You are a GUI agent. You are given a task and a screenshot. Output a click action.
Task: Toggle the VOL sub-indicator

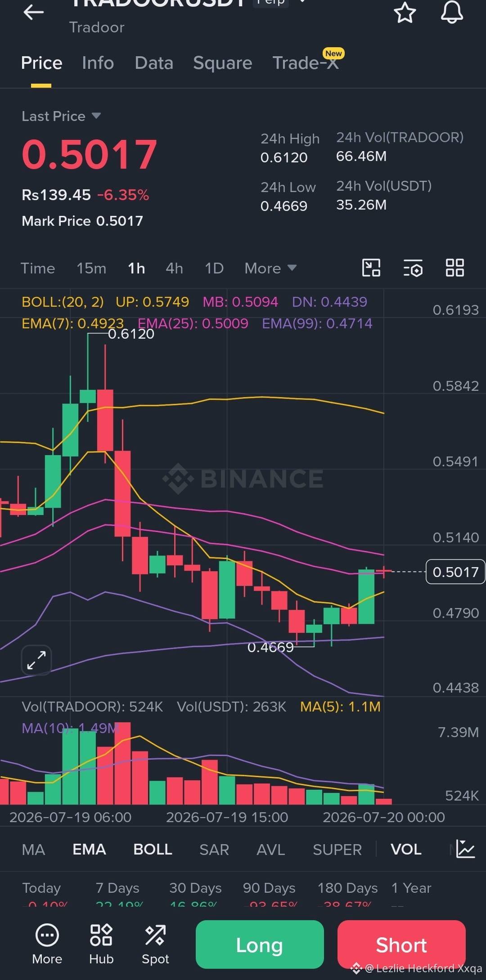(406, 850)
